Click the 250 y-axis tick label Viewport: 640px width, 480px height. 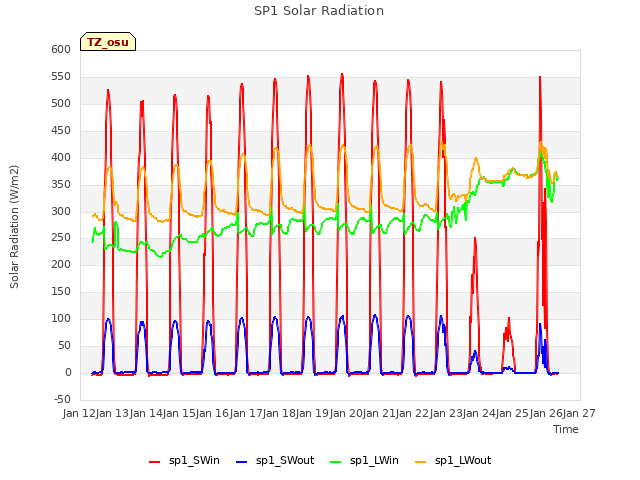61,238
